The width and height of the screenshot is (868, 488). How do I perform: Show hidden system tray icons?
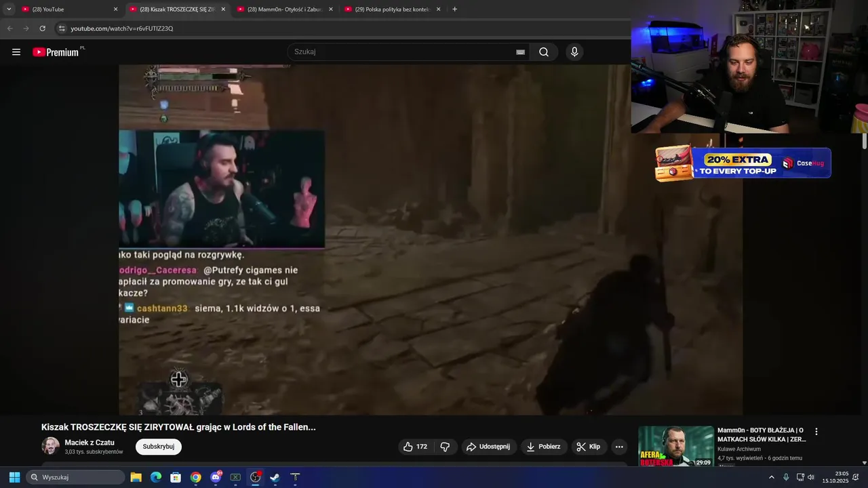[771, 477]
